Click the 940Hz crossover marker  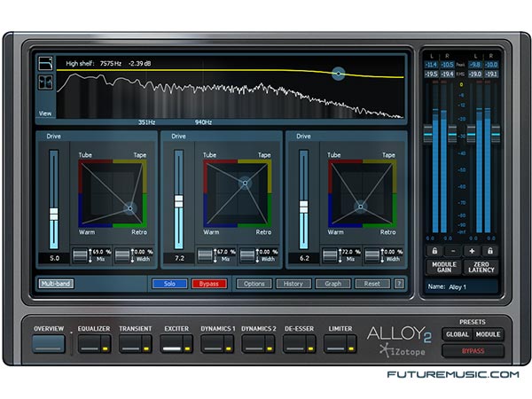[203, 121]
